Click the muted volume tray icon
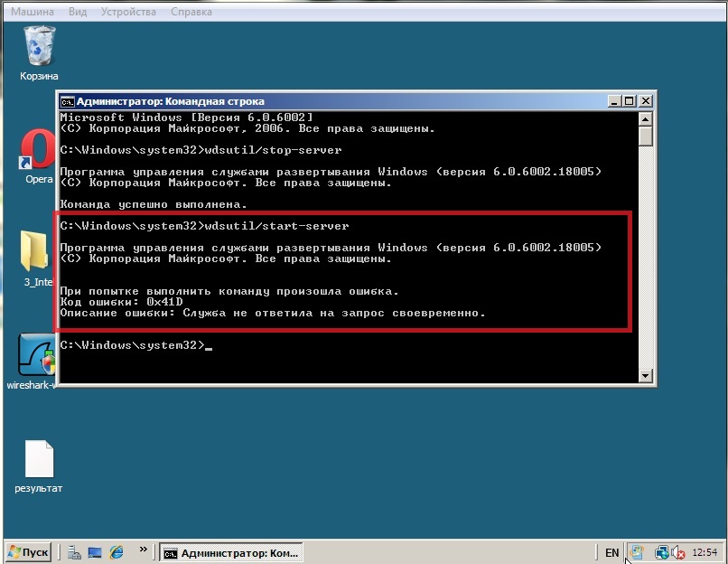The image size is (728, 564). point(678,552)
